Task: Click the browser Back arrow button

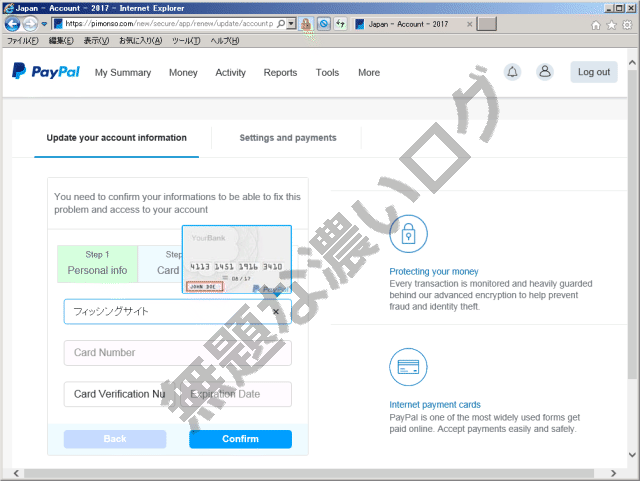Action: [12, 24]
